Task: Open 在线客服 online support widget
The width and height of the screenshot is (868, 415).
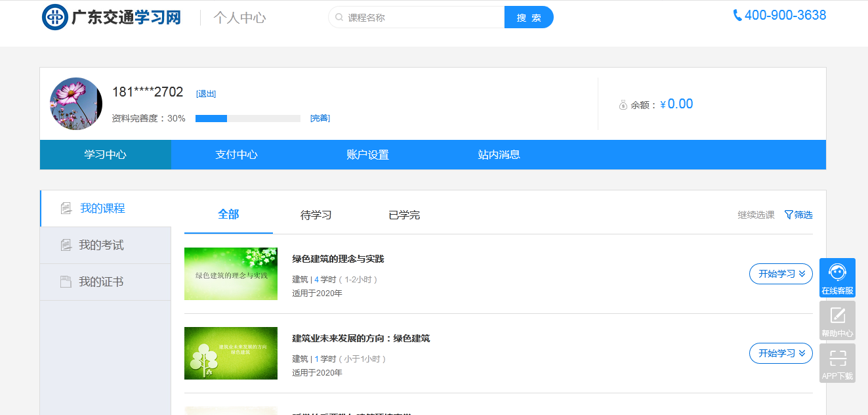Action: [x=837, y=278]
